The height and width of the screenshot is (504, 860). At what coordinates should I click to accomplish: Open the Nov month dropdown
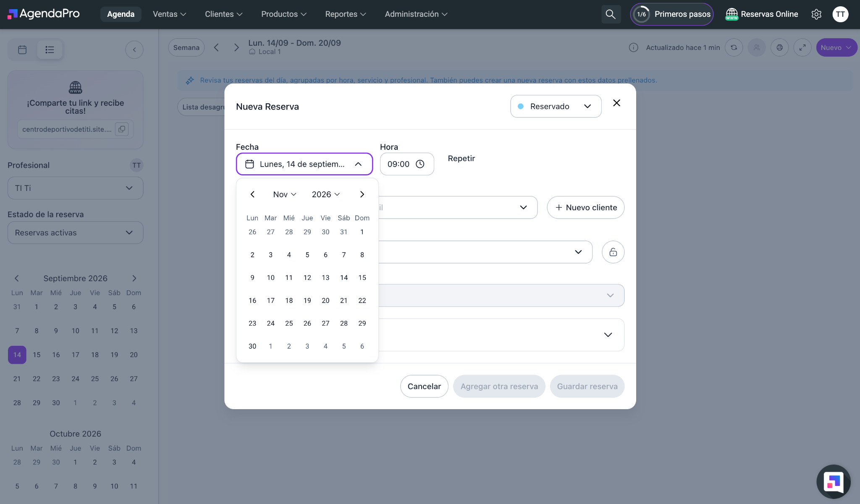pyautogui.click(x=285, y=194)
